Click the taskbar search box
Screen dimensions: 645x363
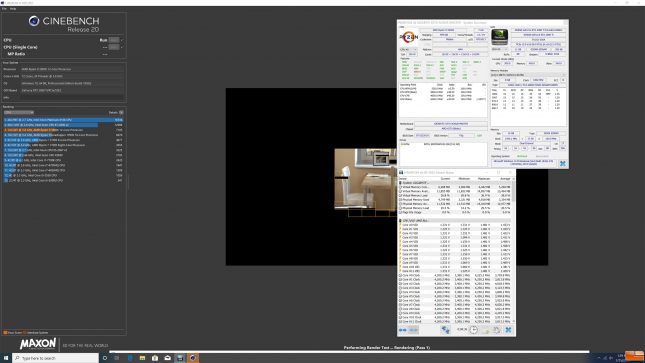point(56,358)
